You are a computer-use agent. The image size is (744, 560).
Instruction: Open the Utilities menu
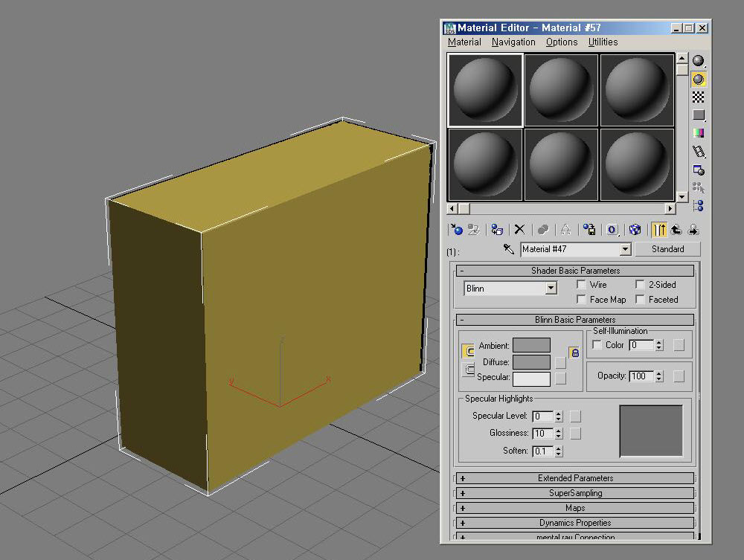tap(603, 42)
